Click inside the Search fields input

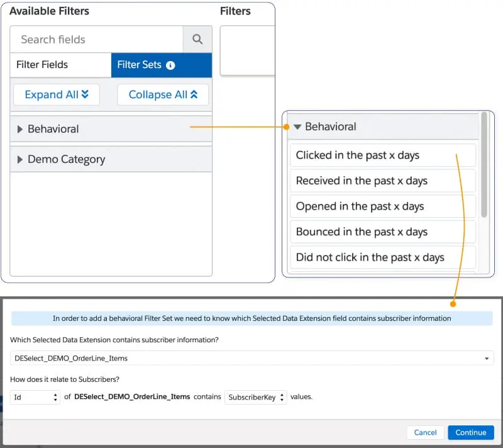[x=96, y=39]
